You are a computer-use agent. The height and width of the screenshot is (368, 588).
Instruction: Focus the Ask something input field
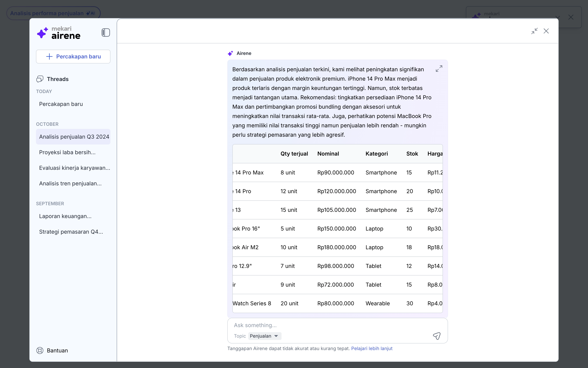coord(337,325)
